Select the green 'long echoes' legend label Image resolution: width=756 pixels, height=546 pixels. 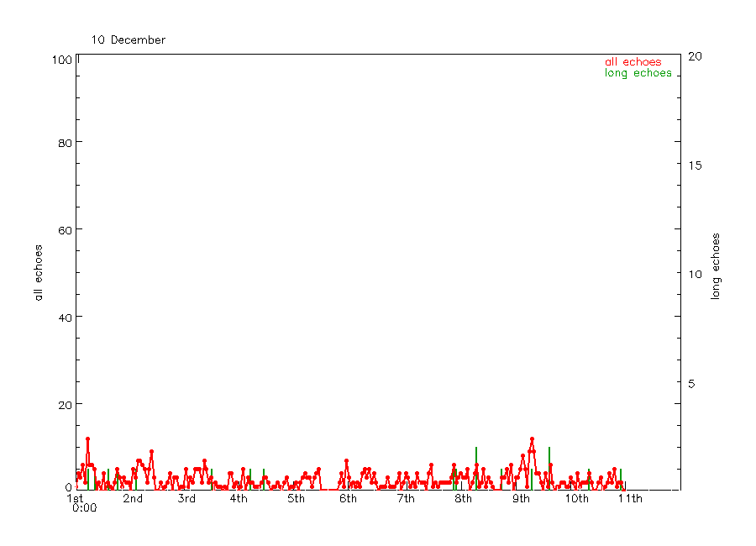coord(638,73)
